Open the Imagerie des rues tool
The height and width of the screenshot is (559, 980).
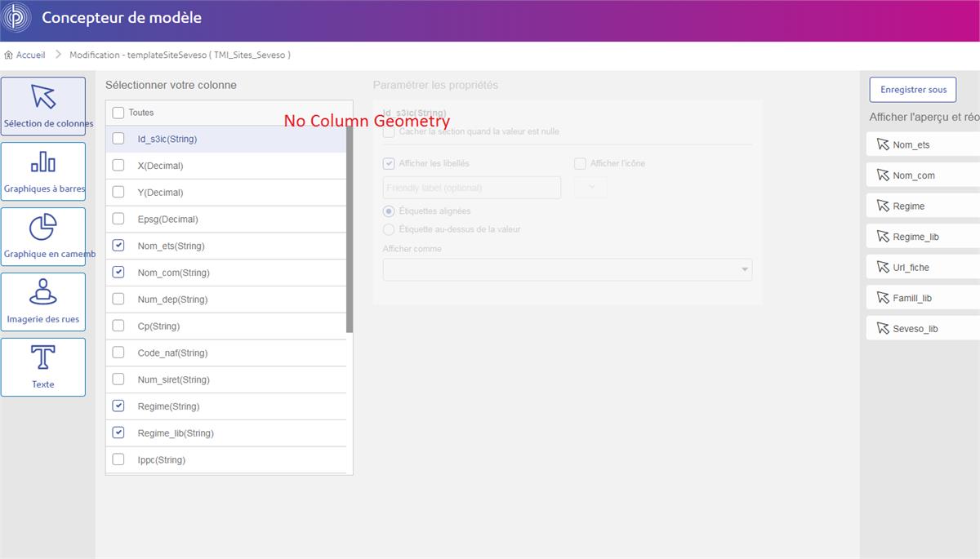pyautogui.click(x=43, y=302)
